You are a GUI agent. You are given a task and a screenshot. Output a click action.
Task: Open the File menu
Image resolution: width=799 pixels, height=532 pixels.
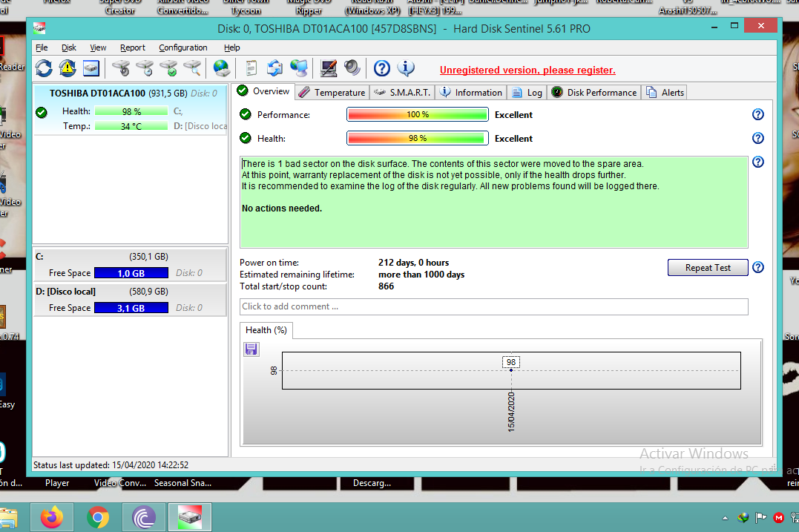pos(42,47)
